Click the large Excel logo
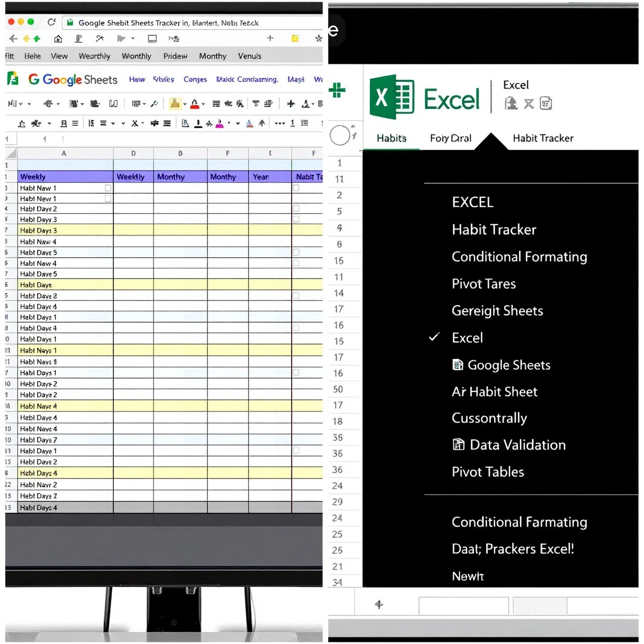Screen dimensions: 644x644 coord(392,97)
